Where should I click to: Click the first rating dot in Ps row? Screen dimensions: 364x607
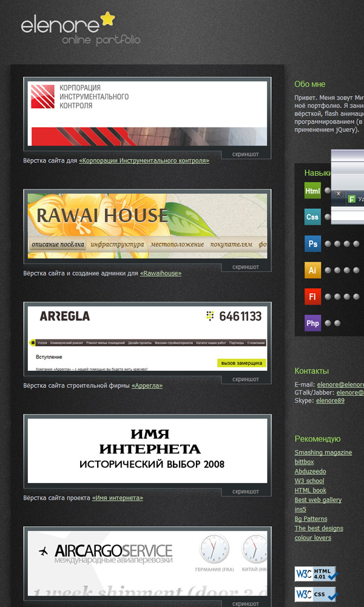click(x=328, y=244)
